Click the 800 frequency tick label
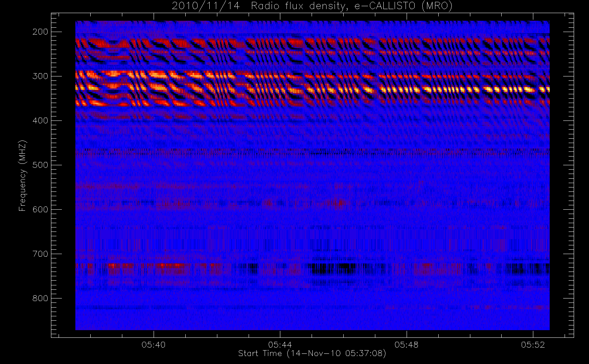The width and height of the screenshot is (589, 364). pyautogui.click(x=40, y=298)
